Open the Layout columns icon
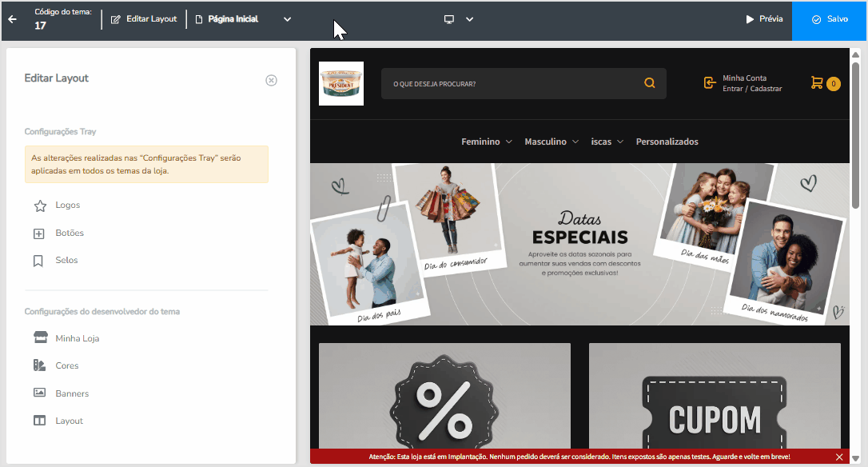The height and width of the screenshot is (467, 868). [x=39, y=421]
